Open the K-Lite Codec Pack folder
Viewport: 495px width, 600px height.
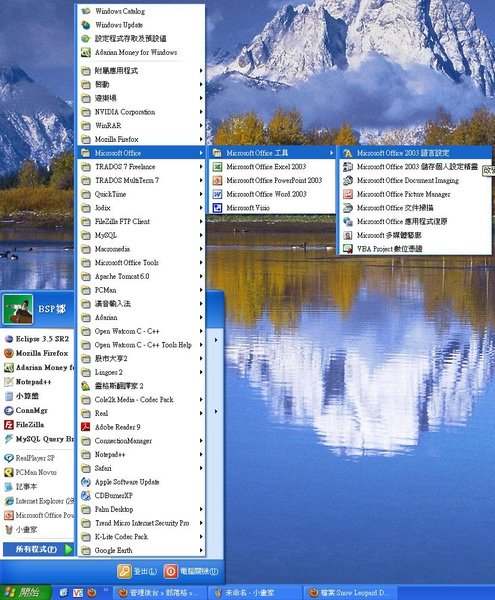(x=141, y=536)
